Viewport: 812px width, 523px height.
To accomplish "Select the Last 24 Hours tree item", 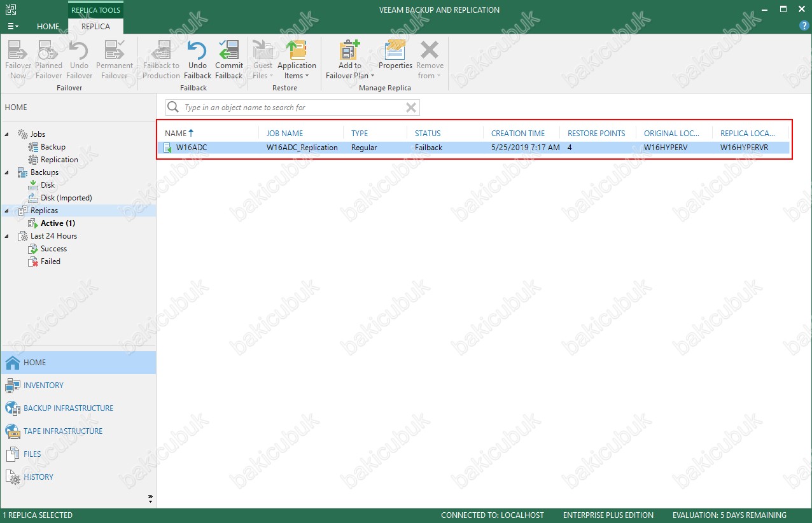I will tap(53, 236).
